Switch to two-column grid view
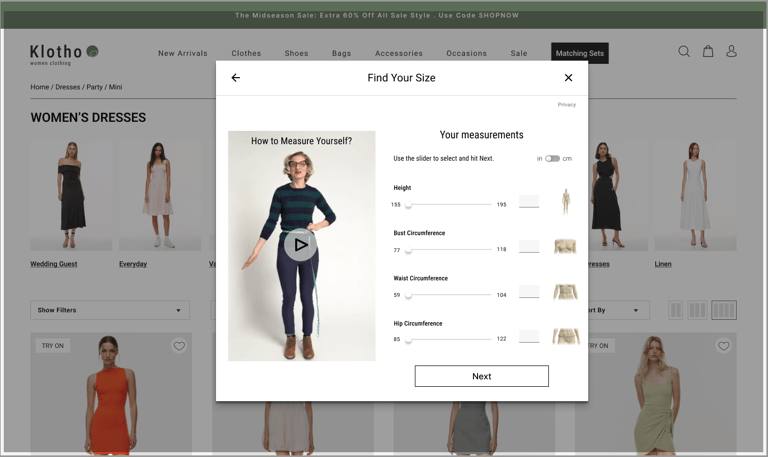 coord(675,310)
